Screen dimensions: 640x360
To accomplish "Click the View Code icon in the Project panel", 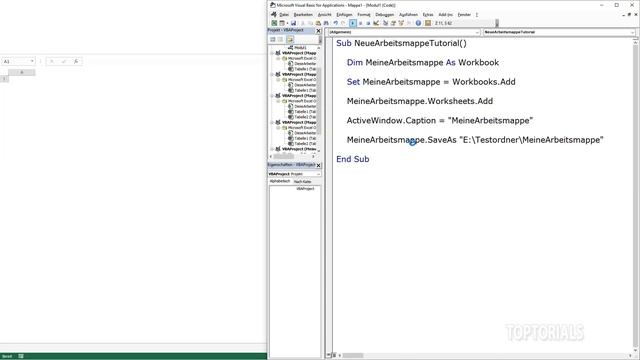I will (x=273, y=39).
